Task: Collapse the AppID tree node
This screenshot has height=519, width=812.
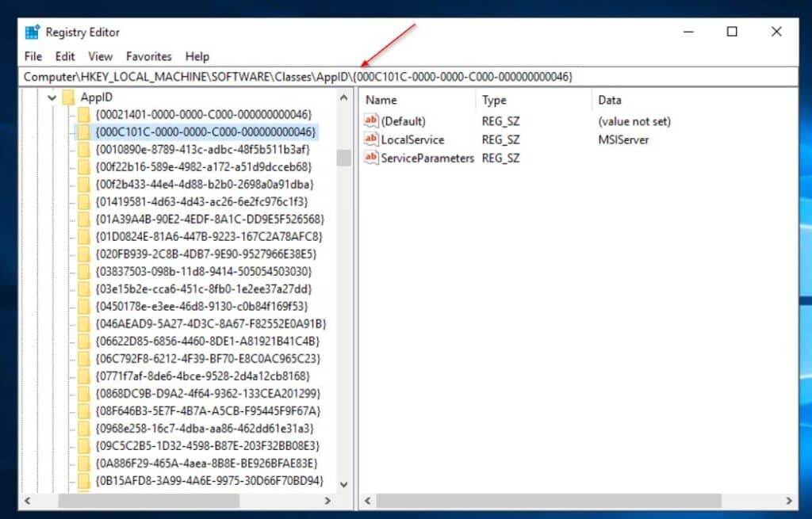Action: [x=52, y=97]
